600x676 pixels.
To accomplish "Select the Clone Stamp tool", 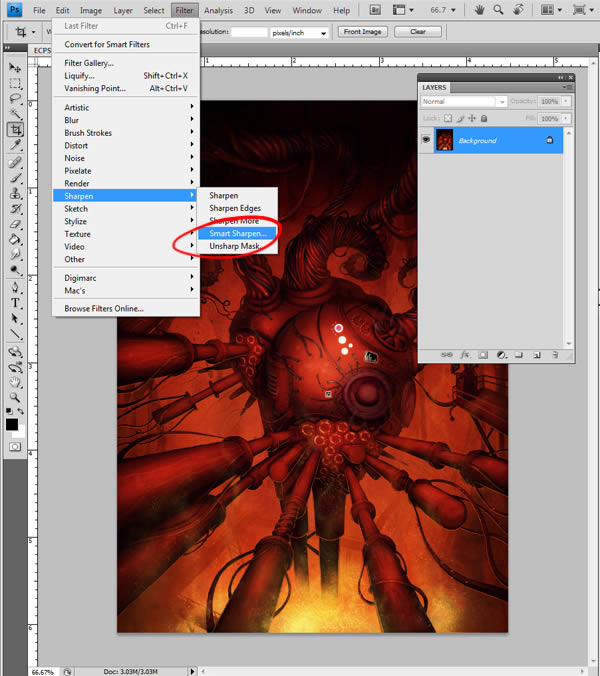I will pos(15,193).
